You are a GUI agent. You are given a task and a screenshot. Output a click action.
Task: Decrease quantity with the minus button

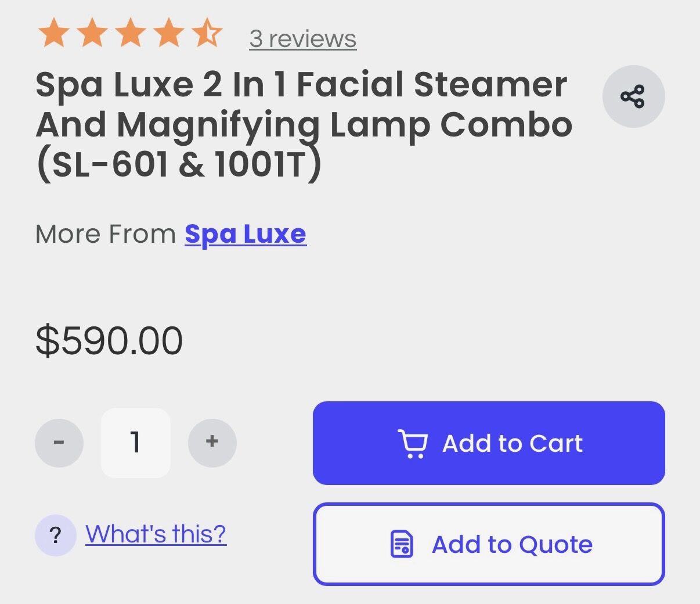pyautogui.click(x=59, y=443)
